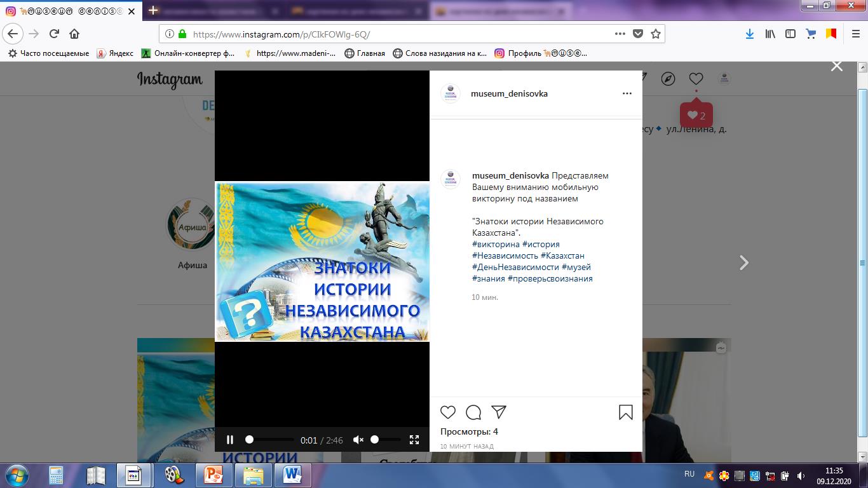Screen dimensions: 868x488
Task: Open the page actions three-dot menu
Action: pyautogui.click(x=620, y=34)
